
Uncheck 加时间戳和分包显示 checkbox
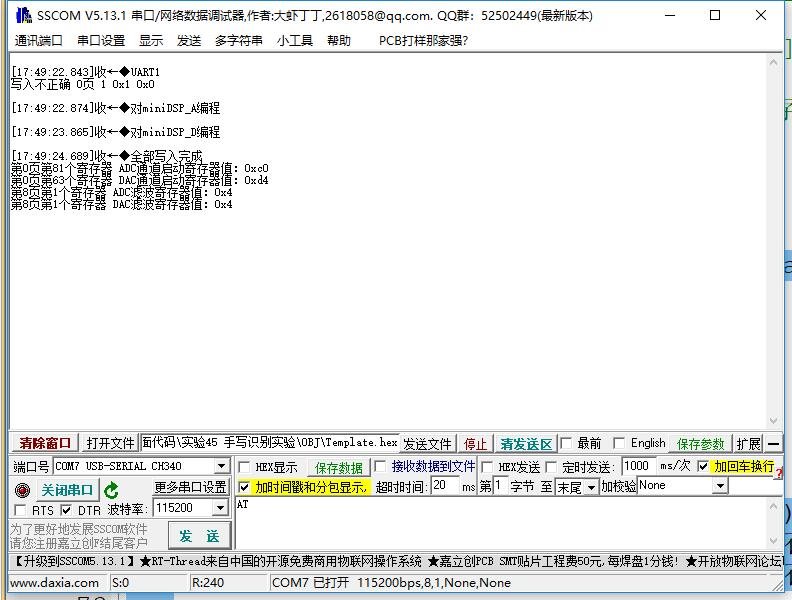[244, 487]
